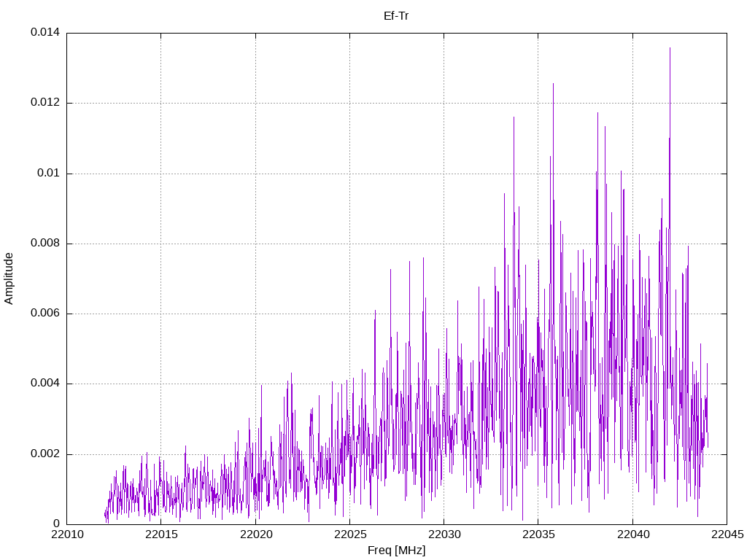
Task: Click the 22040 x-axis tick label
Action: coord(633,534)
